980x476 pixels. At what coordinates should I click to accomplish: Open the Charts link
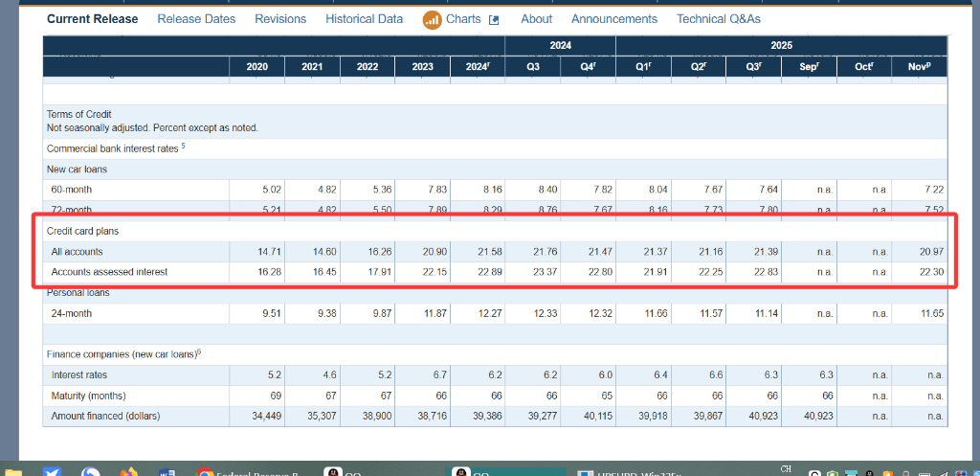coord(463,19)
